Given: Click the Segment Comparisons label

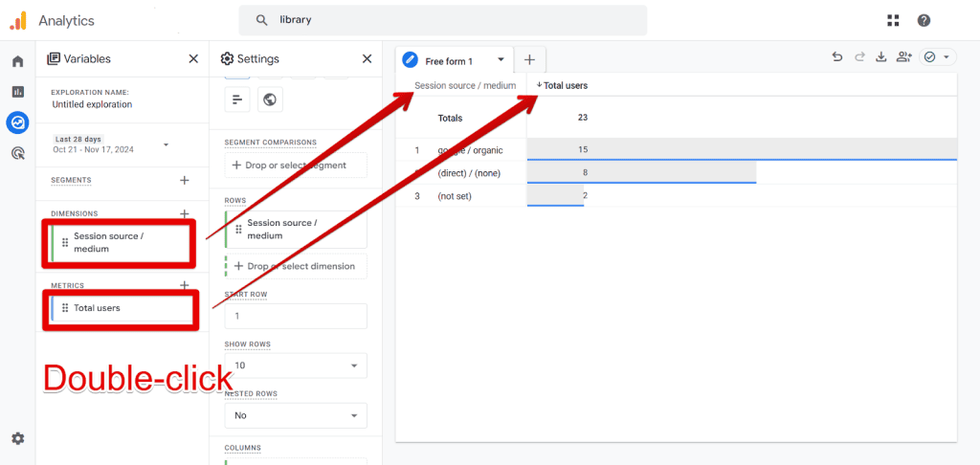Looking at the screenshot, I should [271, 143].
